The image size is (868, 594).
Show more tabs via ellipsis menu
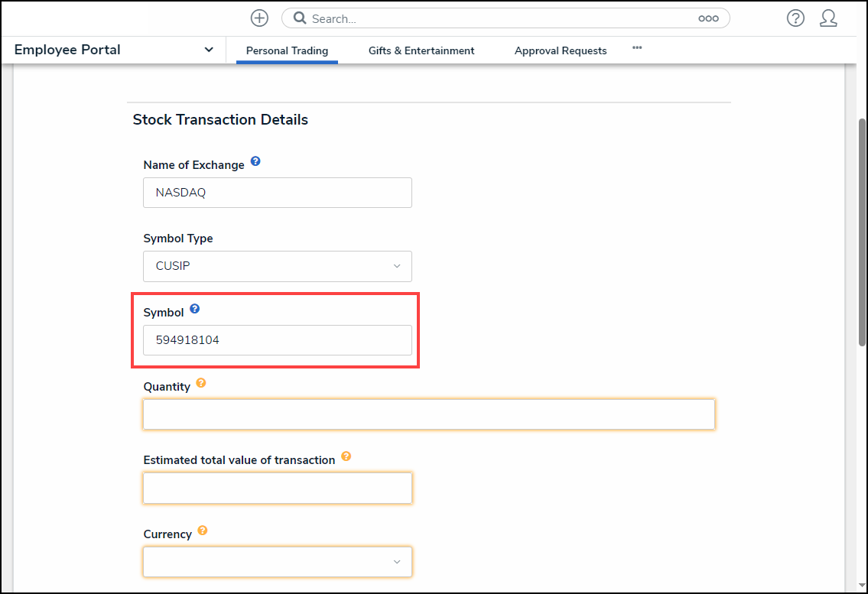(637, 47)
